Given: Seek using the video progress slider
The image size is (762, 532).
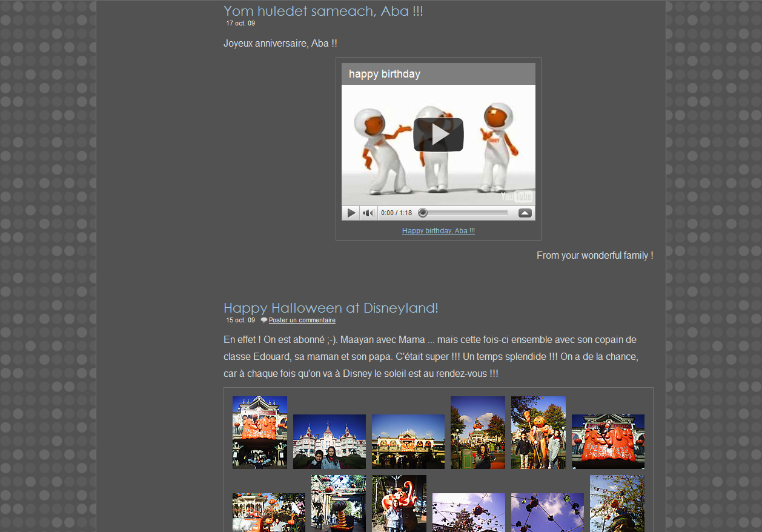Looking at the screenshot, I should coord(465,213).
